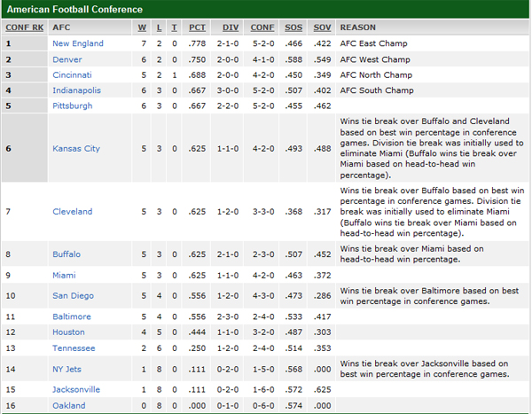
Task: Click Jacksonville's .625 SOV value
Action: [x=322, y=389]
